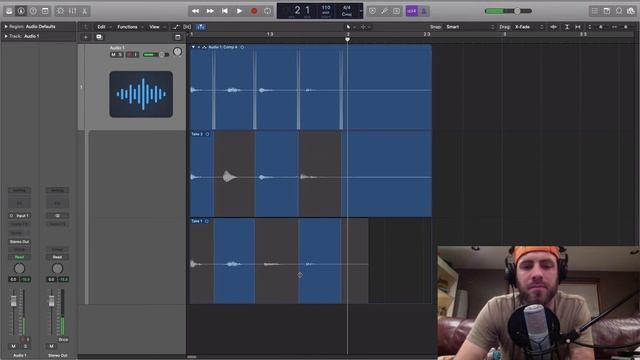Image resolution: width=640 pixels, height=360 pixels.
Task: Toggle the highlighted Catch playhead button
Action: tap(201, 27)
